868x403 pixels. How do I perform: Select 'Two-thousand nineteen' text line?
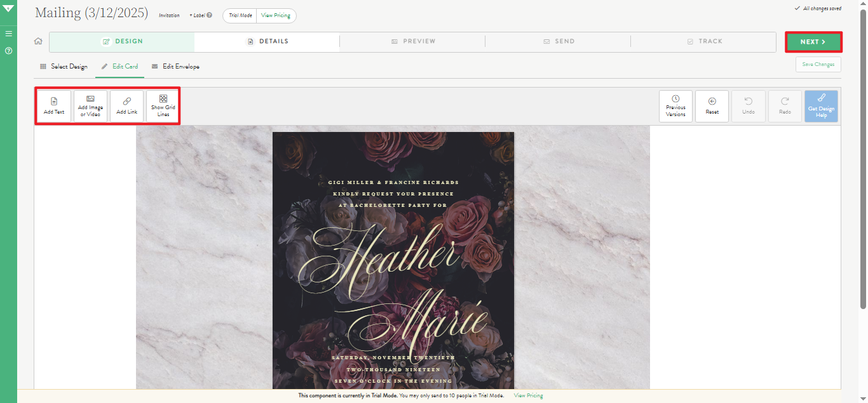[393, 369]
